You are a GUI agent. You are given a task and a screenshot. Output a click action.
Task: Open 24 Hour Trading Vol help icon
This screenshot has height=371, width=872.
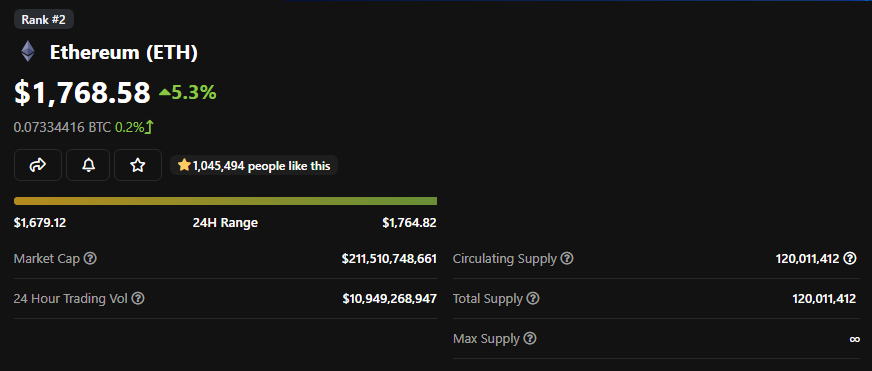tap(138, 299)
